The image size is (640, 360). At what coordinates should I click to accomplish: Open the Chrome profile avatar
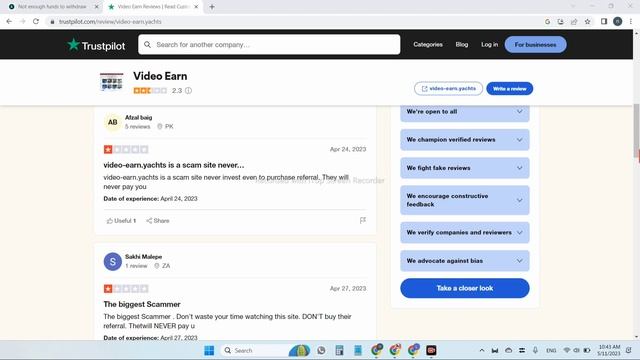618,22
